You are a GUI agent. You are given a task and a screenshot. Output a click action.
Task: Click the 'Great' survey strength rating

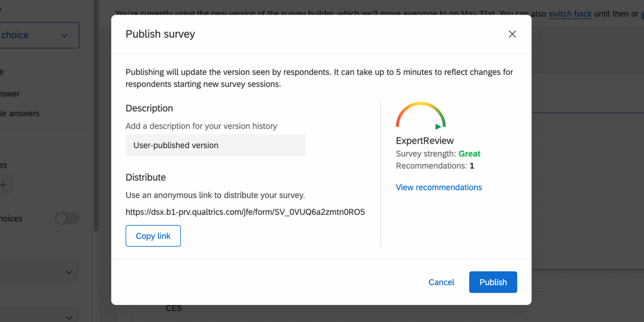coord(469,154)
